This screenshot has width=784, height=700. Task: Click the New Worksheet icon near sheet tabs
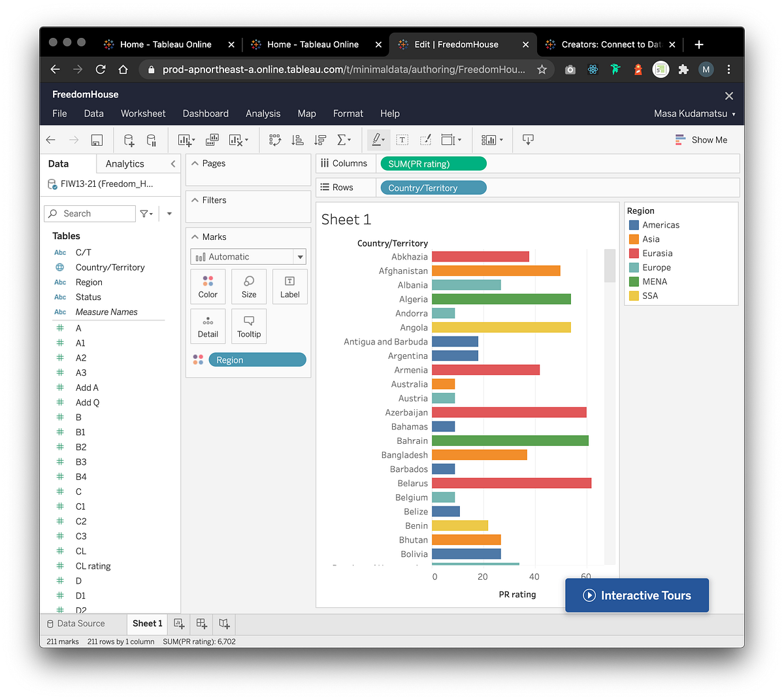point(179,624)
